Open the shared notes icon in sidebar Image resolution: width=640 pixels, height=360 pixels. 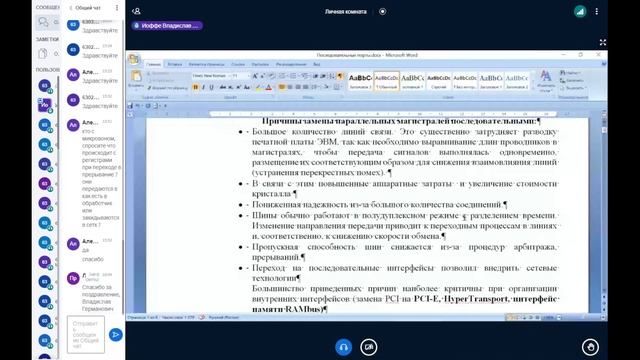[x=43, y=53]
